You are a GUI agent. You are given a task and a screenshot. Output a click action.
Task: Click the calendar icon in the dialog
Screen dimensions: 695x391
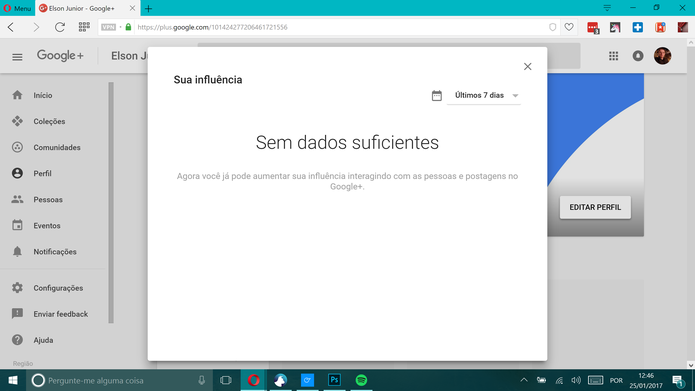tap(437, 95)
